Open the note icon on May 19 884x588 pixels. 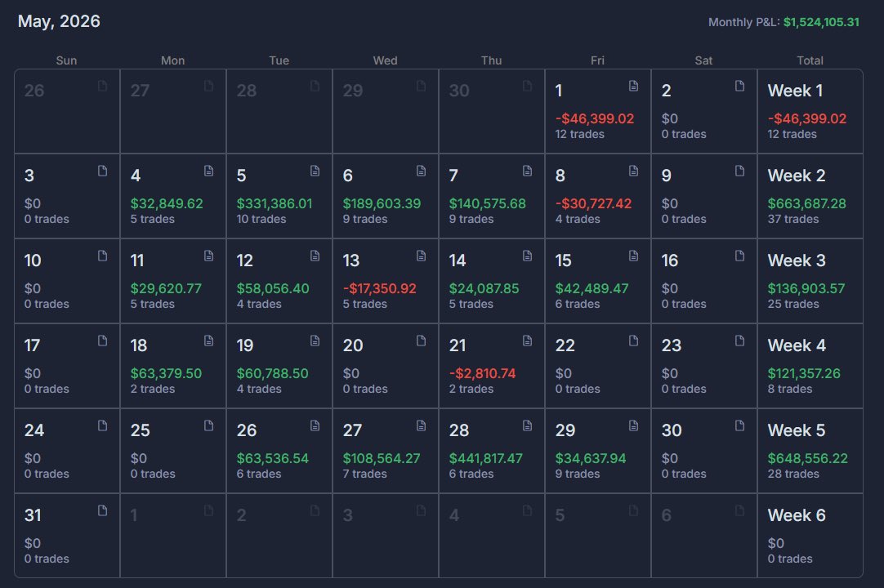point(315,341)
